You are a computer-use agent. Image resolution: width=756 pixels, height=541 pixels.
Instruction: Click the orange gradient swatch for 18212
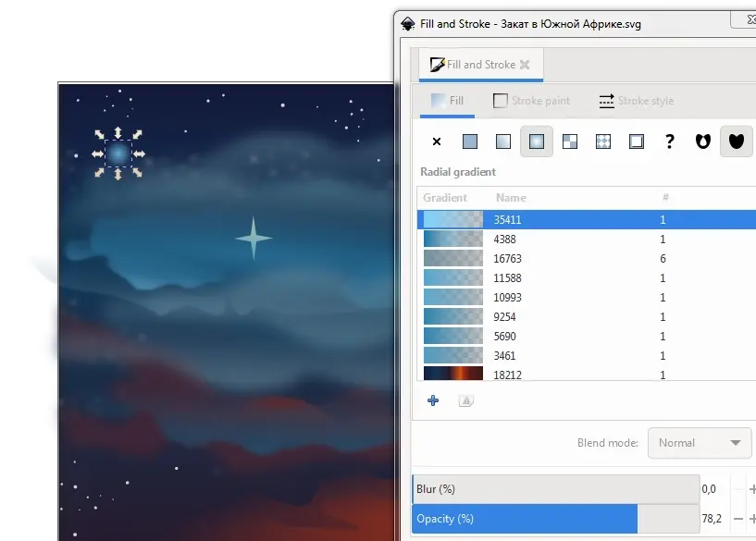tap(453, 374)
